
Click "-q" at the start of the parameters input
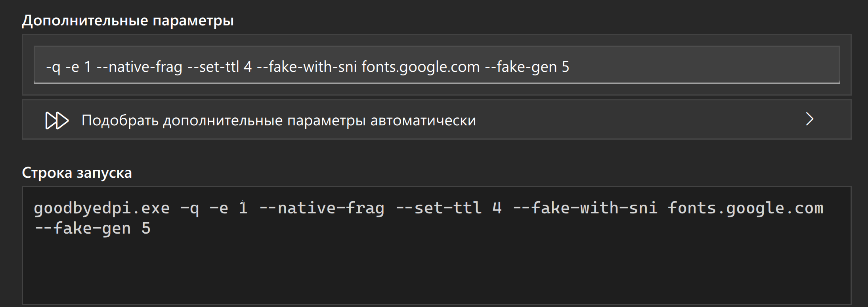53,67
